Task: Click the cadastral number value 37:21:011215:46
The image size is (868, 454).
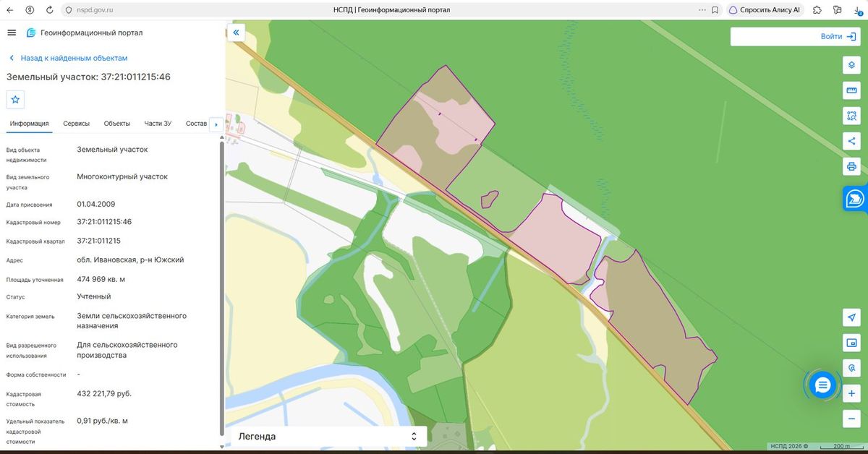Action: coord(104,222)
